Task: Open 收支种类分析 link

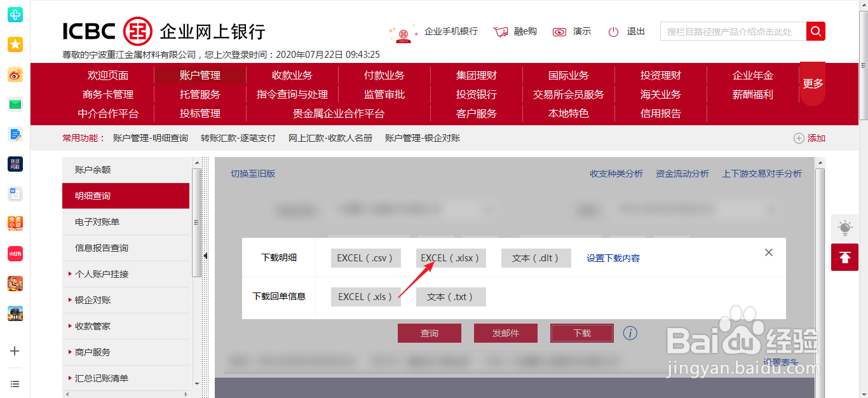Action: [x=616, y=174]
